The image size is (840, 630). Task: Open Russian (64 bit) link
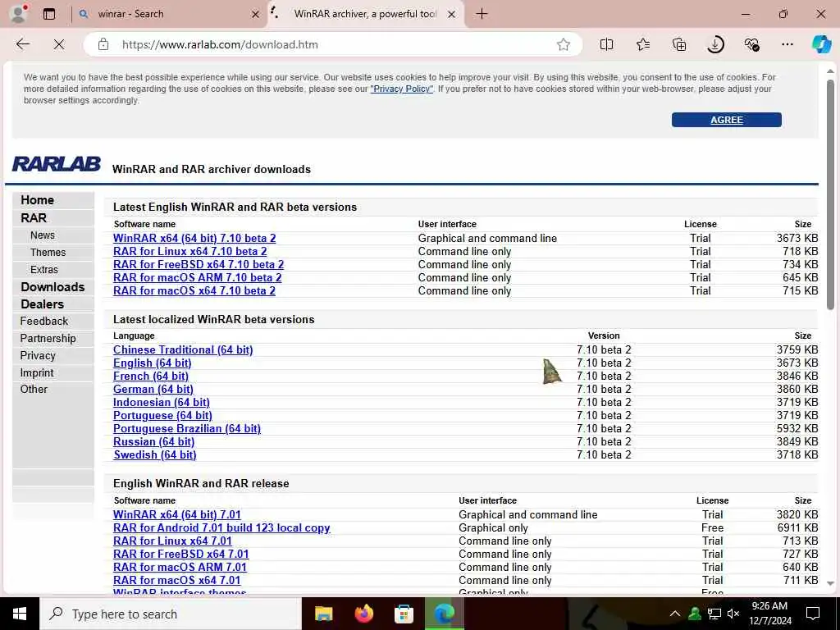coord(153,442)
